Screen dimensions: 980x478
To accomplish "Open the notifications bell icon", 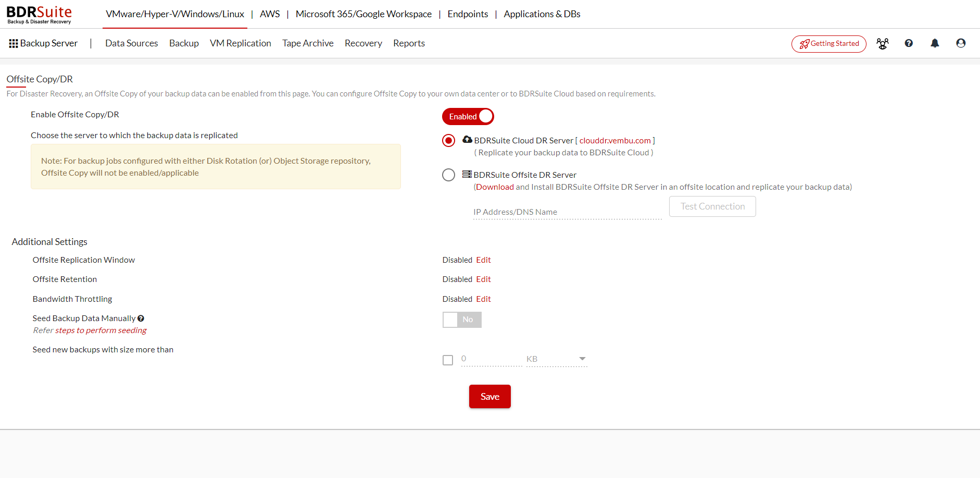I will pyautogui.click(x=935, y=43).
